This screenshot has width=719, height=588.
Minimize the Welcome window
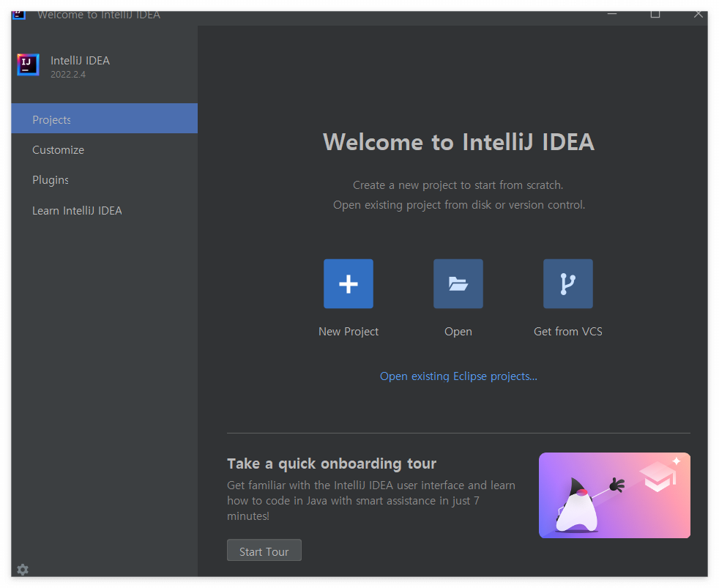[x=612, y=14]
